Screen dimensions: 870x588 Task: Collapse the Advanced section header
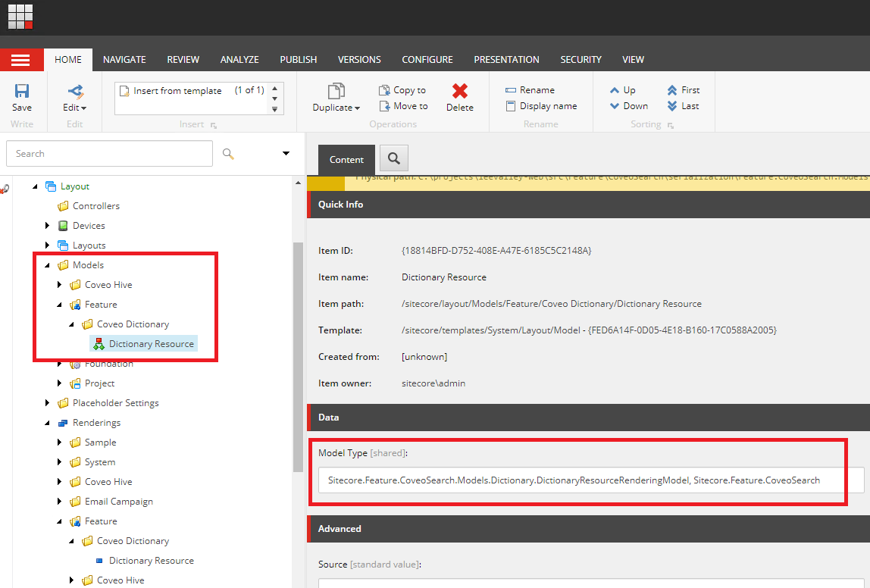tap(589, 529)
